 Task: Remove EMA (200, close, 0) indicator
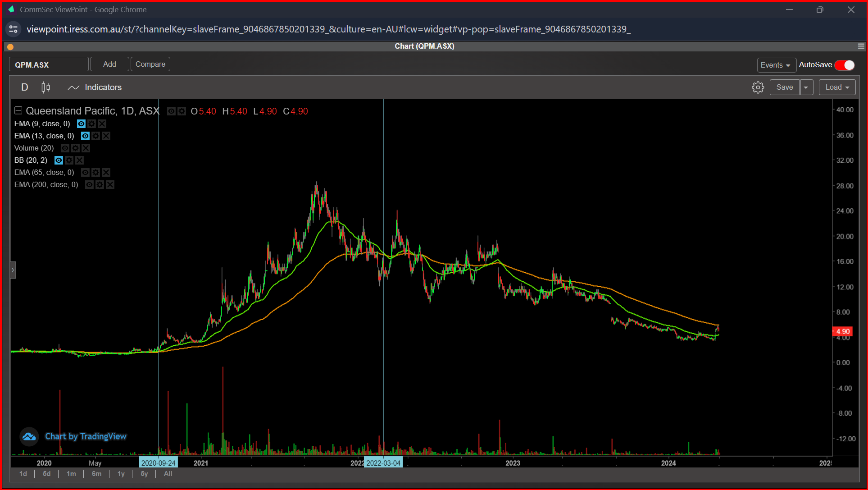[x=110, y=184]
